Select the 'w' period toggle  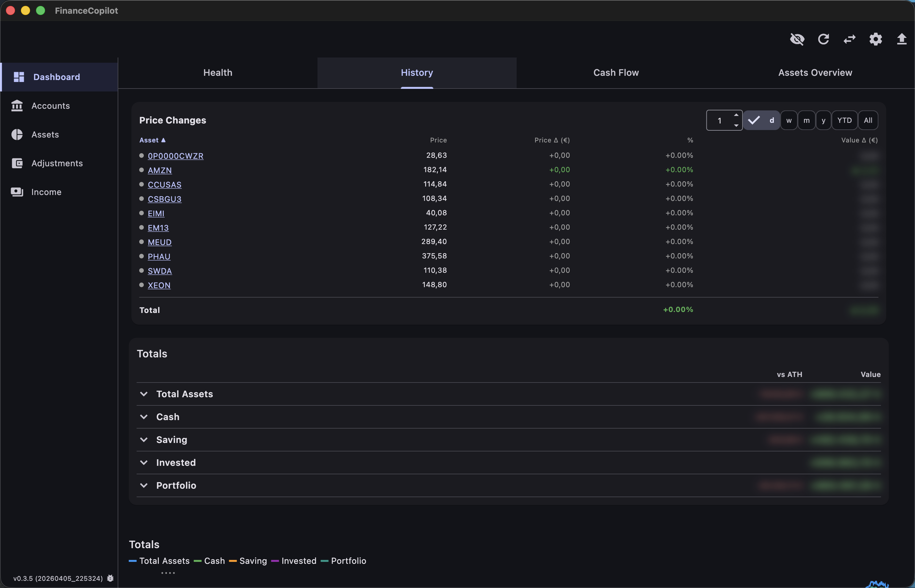[x=789, y=120]
